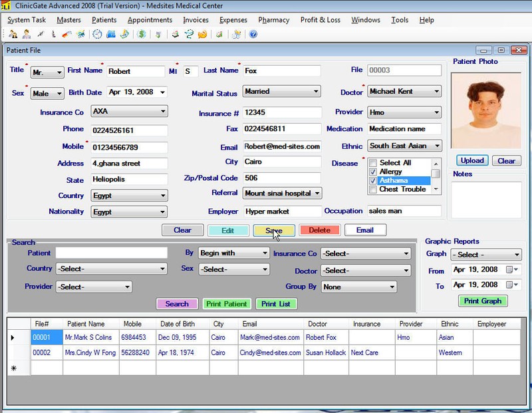
Task: Click the Patient search input field
Action: 111,253
